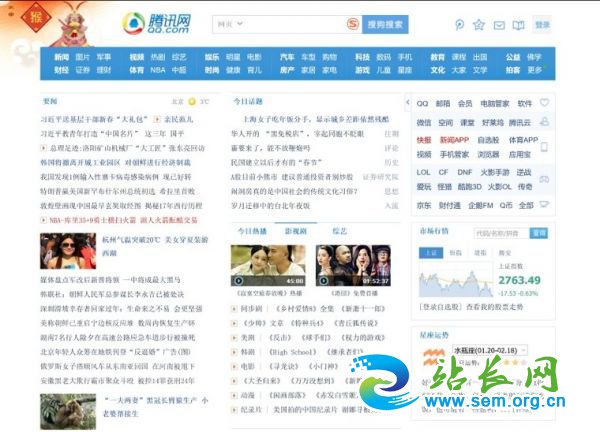Click the video icon before 美剧 row
Image resolution: width=600 pixels, height=432 pixels.
pos(234,337)
